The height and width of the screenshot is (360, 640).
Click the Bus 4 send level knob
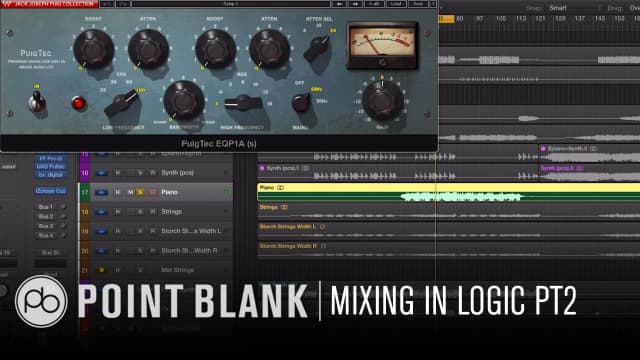(x=63, y=236)
